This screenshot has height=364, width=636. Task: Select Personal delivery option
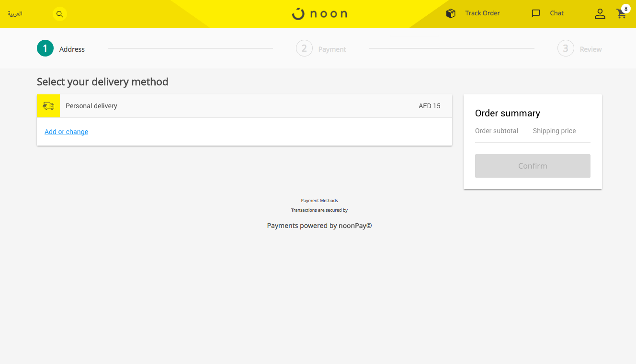pyautogui.click(x=244, y=106)
